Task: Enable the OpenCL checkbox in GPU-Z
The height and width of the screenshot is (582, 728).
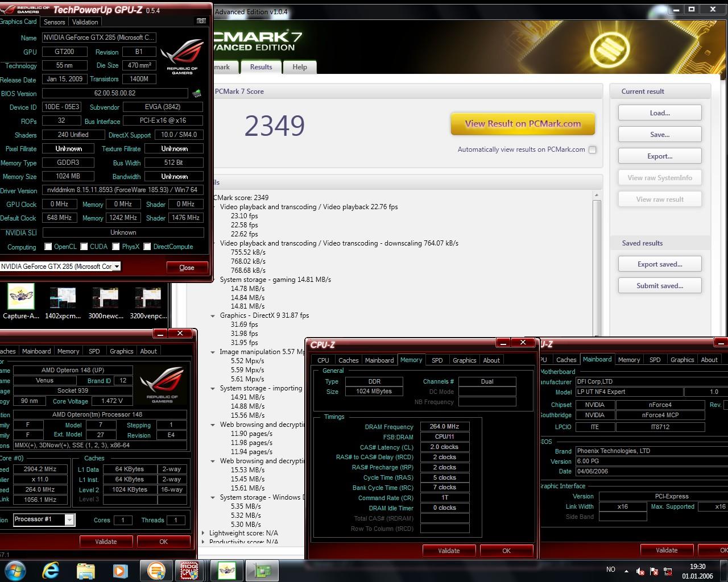Action: (x=48, y=247)
